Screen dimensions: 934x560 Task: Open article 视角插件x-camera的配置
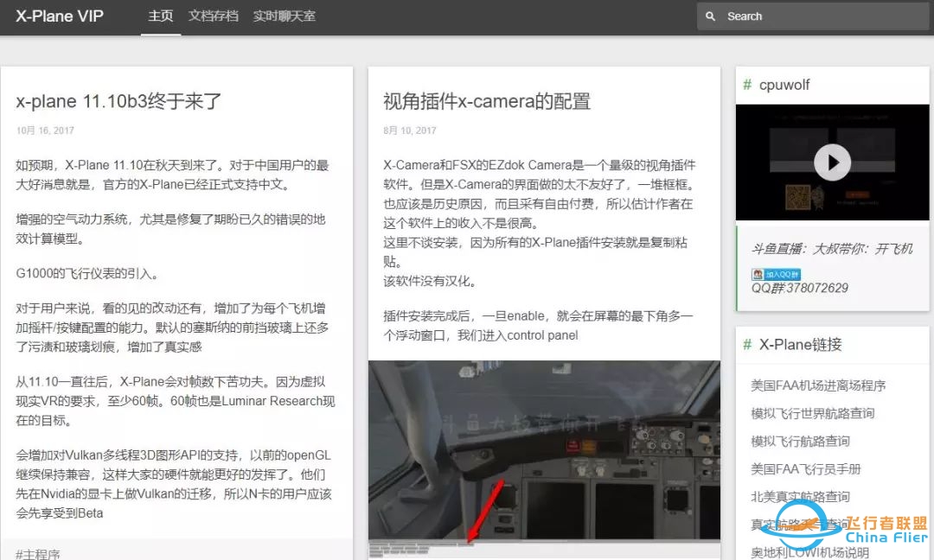coord(487,101)
